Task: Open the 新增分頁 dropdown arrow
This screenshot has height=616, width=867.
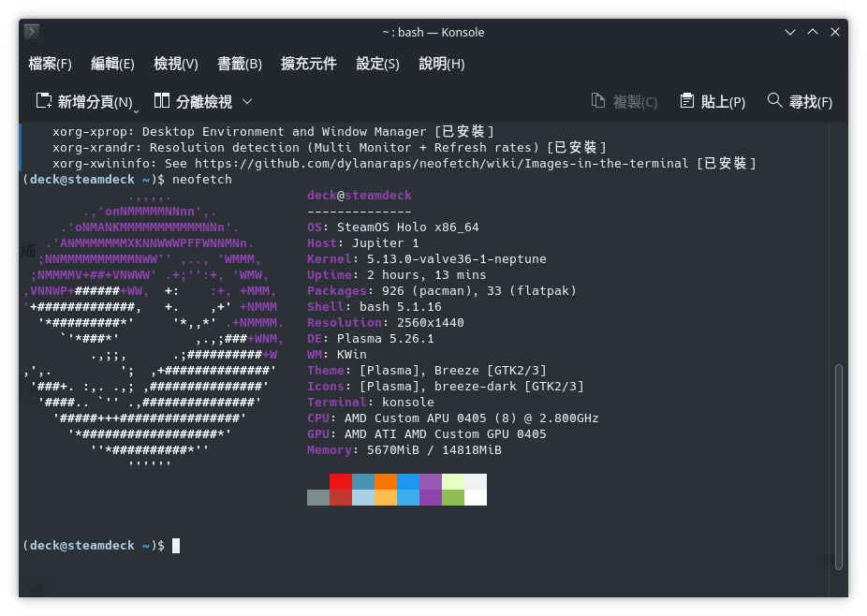Action: (136, 111)
